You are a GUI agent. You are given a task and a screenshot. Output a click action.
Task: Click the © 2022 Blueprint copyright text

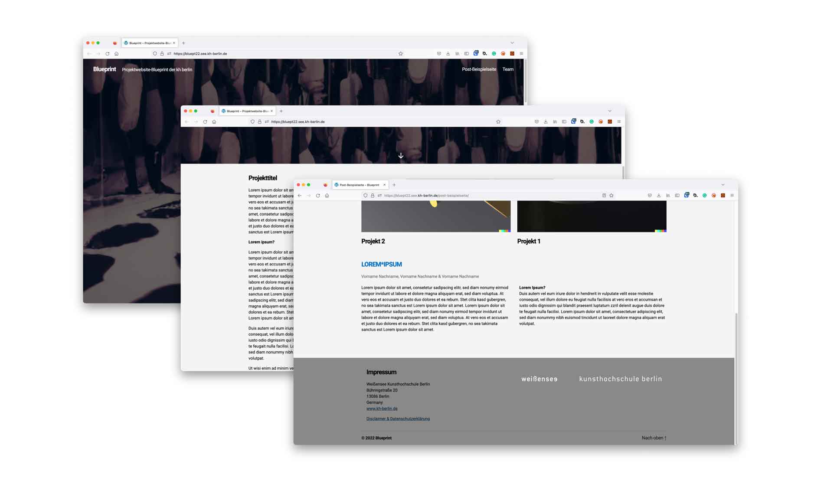coord(376,438)
